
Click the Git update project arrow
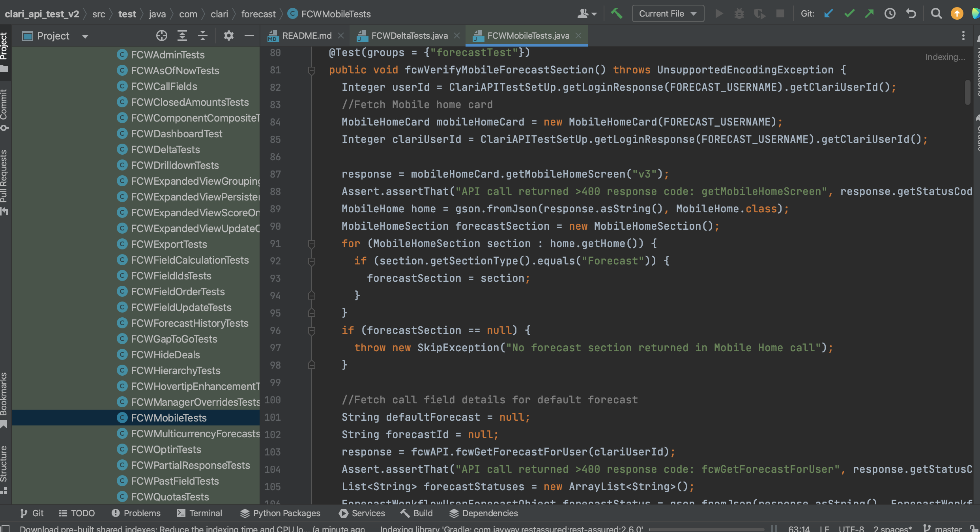click(x=829, y=14)
